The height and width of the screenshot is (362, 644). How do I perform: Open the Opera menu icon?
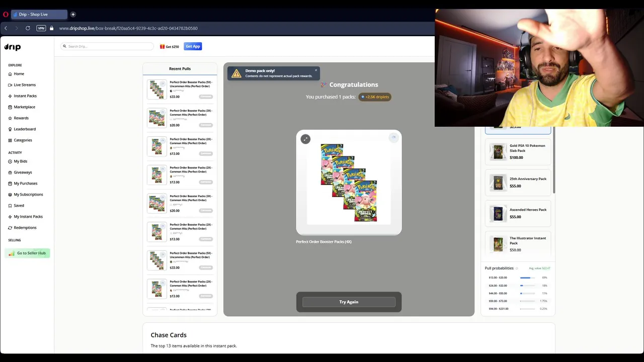pyautogui.click(x=5, y=14)
